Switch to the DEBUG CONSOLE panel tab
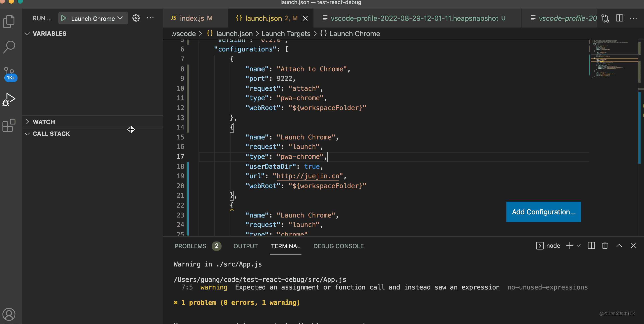The height and width of the screenshot is (324, 644). click(338, 246)
